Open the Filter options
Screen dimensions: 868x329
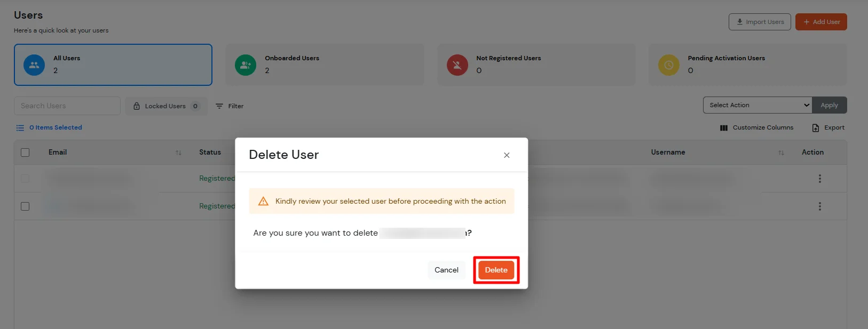[230, 106]
